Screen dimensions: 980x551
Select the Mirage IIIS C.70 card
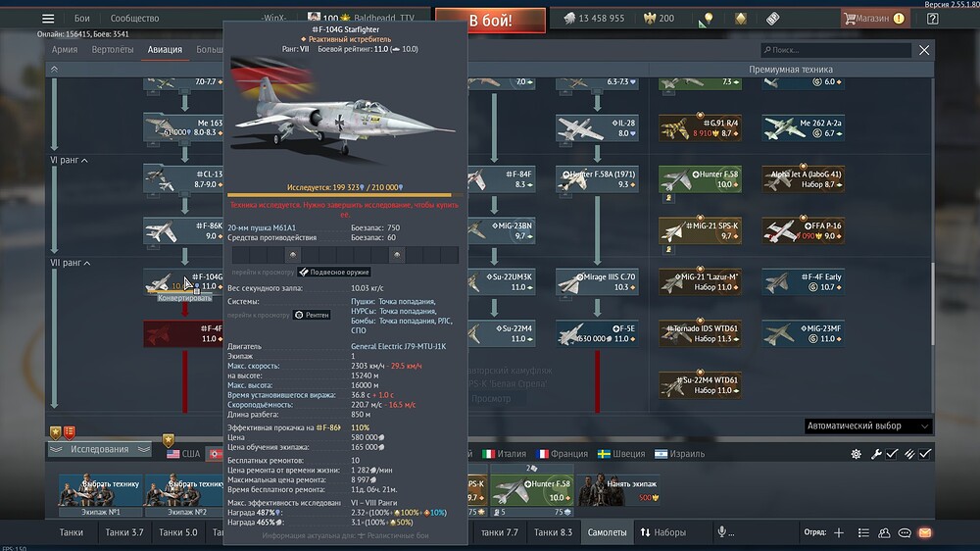coord(597,282)
